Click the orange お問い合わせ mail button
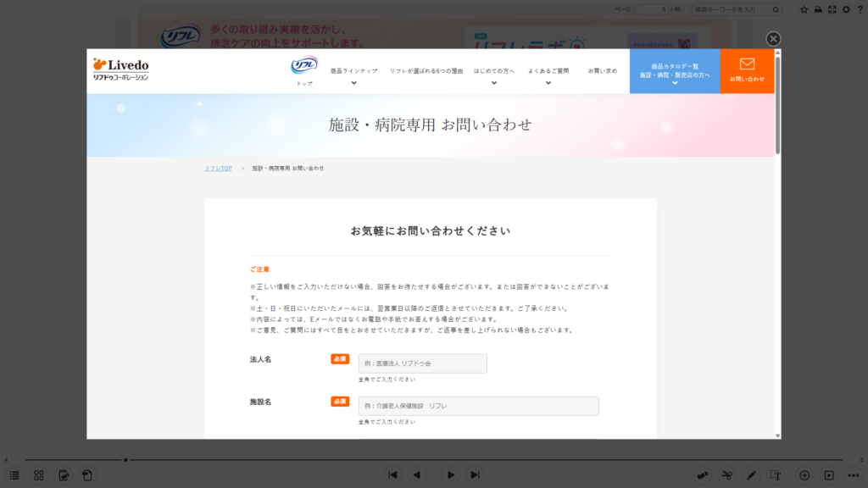Image resolution: width=868 pixels, height=488 pixels. point(747,71)
